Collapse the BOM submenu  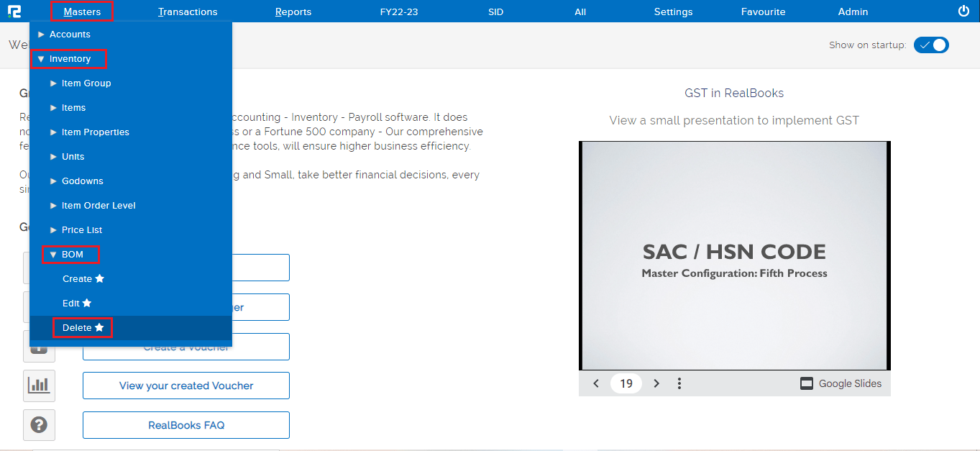pyautogui.click(x=71, y=255)
